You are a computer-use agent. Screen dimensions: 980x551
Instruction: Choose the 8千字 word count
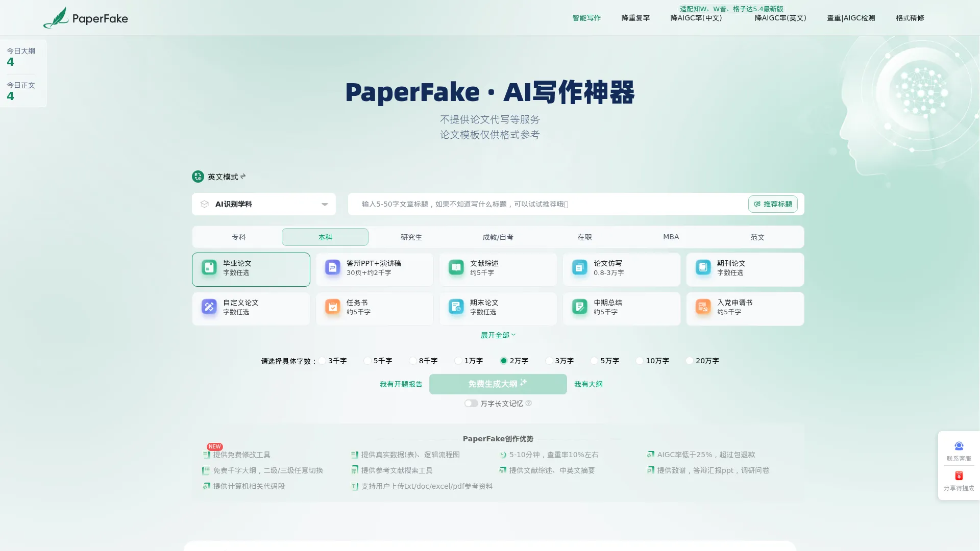[413, 361]
